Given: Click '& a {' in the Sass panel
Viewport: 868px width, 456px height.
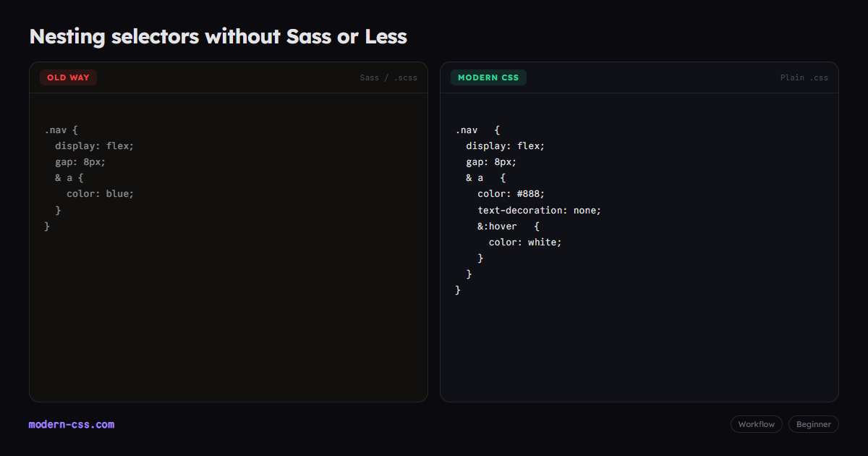Looking at the screenshot, I should click(x=69, y=177).
